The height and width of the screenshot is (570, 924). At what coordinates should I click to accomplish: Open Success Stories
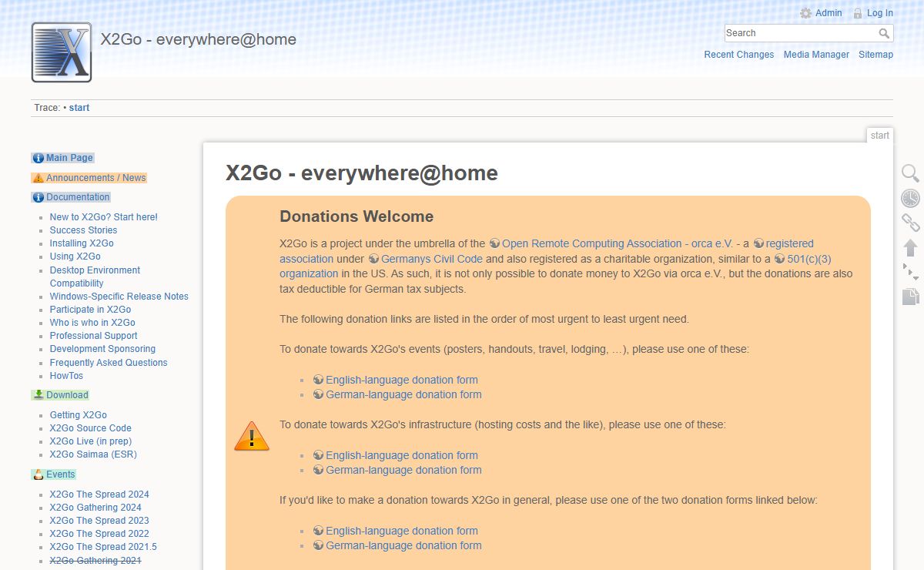click(83, 230)
